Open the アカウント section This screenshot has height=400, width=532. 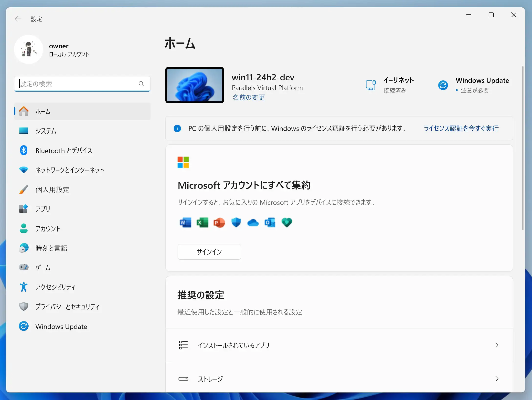coord(48,229)
